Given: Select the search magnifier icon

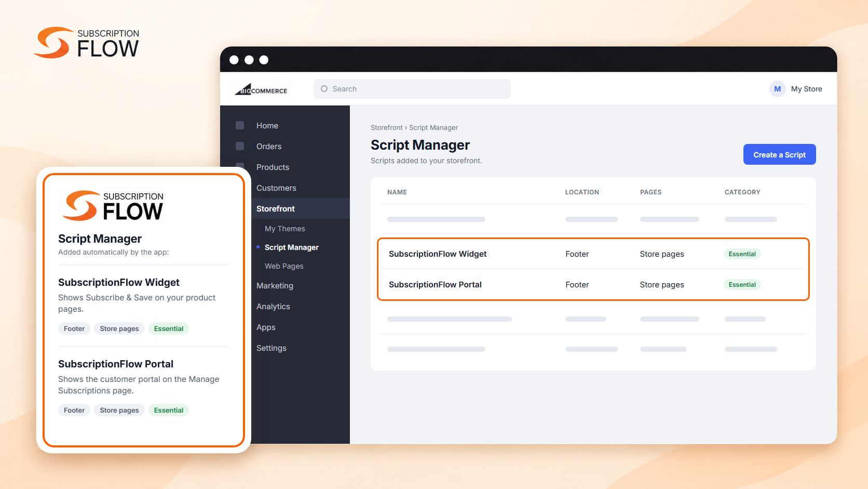Looking at the screenshot, I should tap(324, 89).
